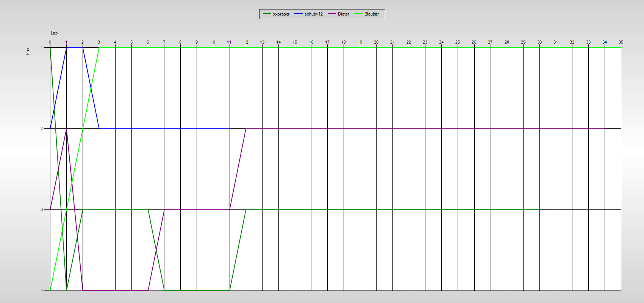Select the Blaubär legend entry
644x303 pixels.
[x=371, y=14]
